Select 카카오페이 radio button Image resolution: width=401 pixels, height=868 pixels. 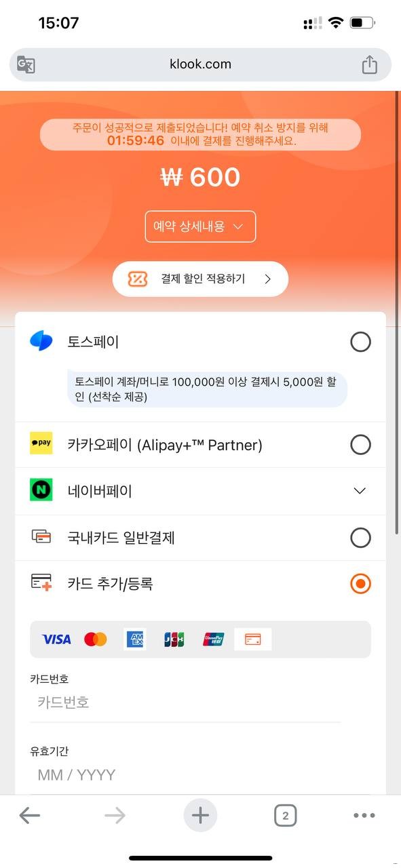pos(360,445)
